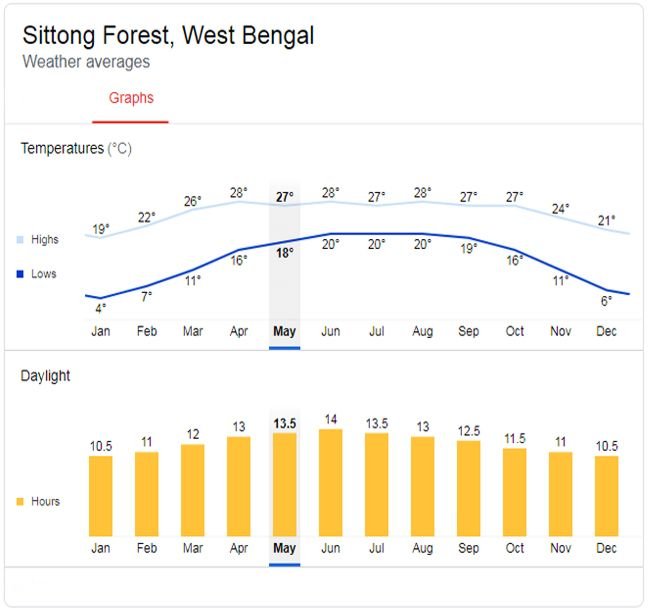The width and height of the screenshot is (648, 612).
Task: Select Aug label under the daylight chart
Action: pyautogui.click(x=422, y=549)
